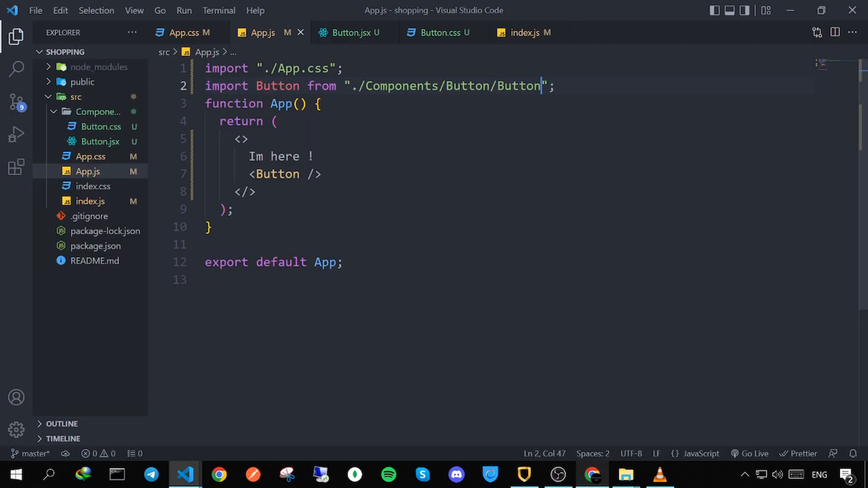Close the App.js tab
868x488 pixels.
[301, 32]
